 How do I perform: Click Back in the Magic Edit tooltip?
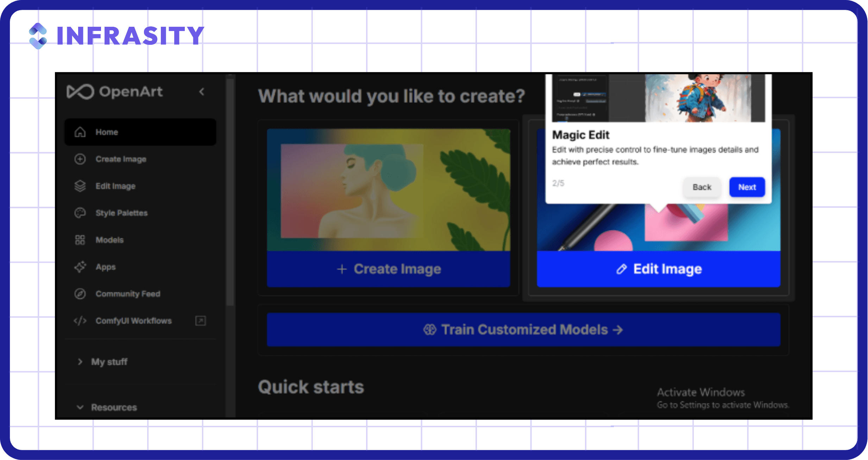pos(702,187)
